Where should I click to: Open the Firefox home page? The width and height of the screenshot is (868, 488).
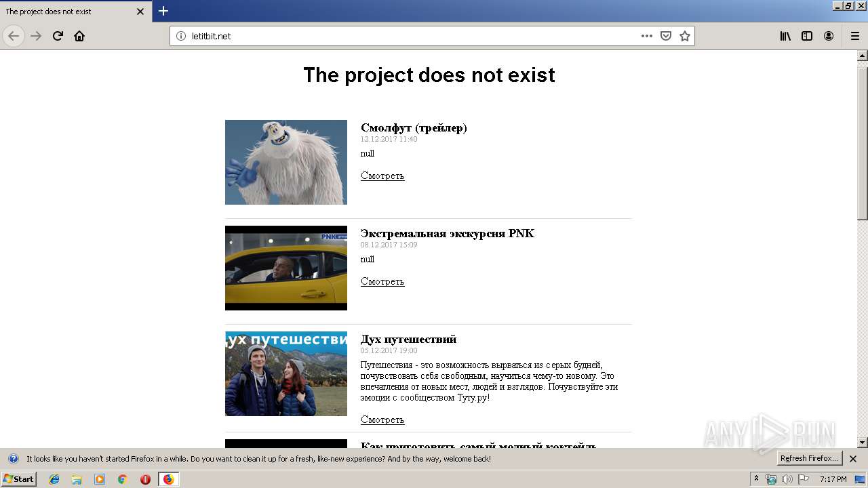(x=79, y=36)
